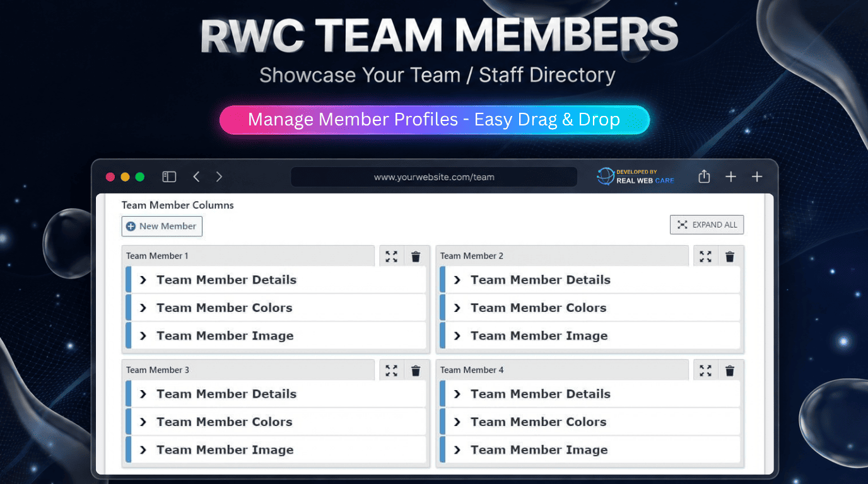868x484 pixels.
Task: Expand Team Member 1 fullscreen icon
Action: 392,256
